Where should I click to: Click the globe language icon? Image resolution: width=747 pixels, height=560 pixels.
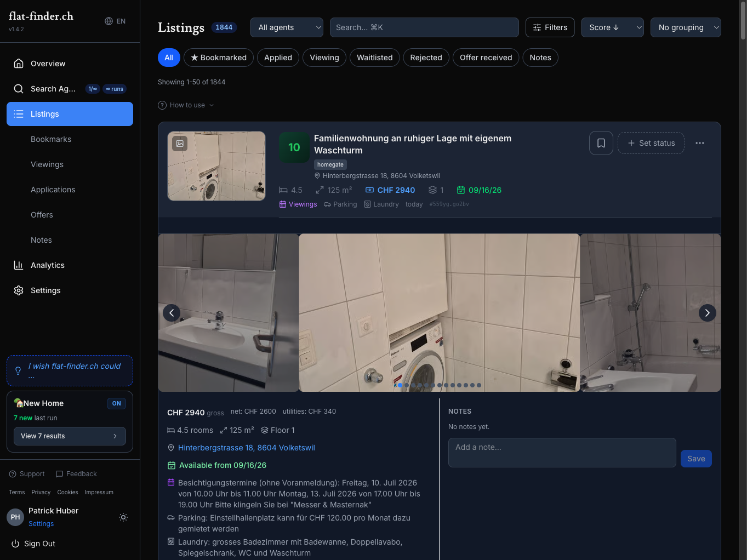pos(109,21)
